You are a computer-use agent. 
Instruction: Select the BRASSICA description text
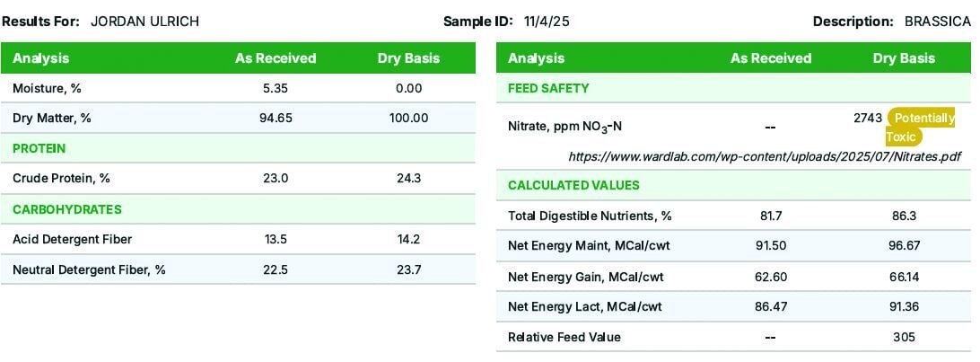[937, 22]
